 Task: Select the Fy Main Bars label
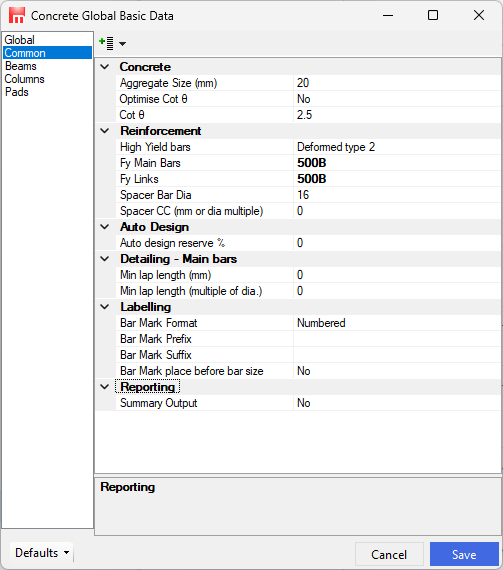[x=150, y=163]
